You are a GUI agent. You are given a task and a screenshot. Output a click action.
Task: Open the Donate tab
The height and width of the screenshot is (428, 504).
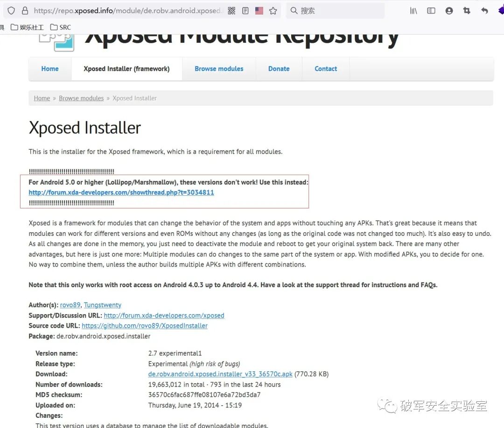click(x=279, y=69)
